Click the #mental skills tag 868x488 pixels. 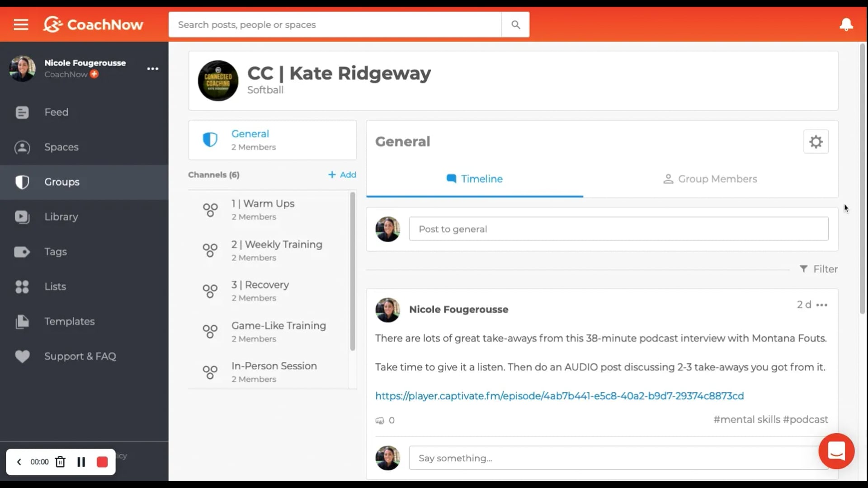coord(746,420)
